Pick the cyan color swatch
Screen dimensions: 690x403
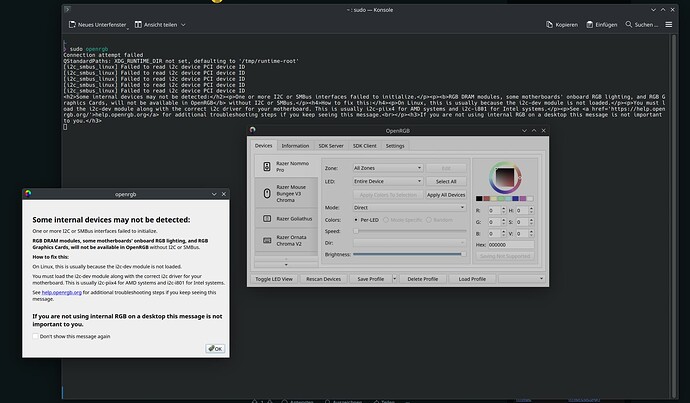coord(508,198)
